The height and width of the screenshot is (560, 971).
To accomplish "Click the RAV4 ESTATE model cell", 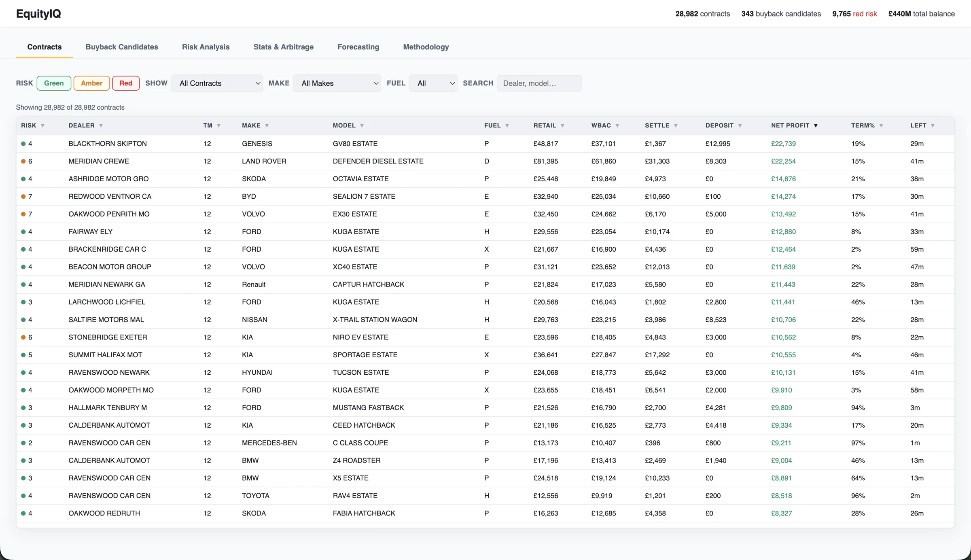I will (x=355, y=496).
